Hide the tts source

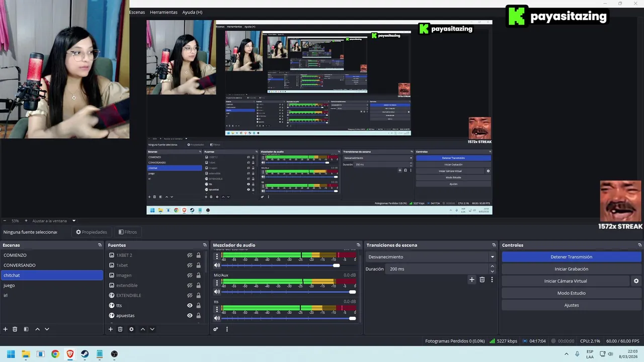[190, 306]
